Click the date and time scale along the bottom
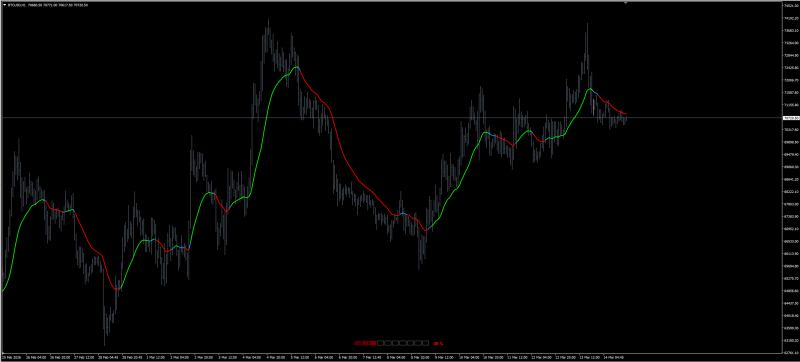Viewport: 800px width, 362px height. (391, 357)
